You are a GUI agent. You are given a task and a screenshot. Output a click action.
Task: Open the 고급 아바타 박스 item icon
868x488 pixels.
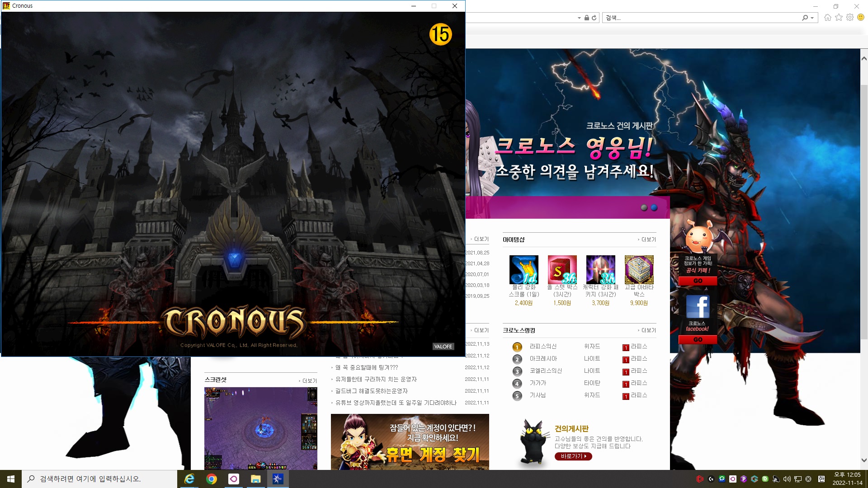(x=639, y=270)
